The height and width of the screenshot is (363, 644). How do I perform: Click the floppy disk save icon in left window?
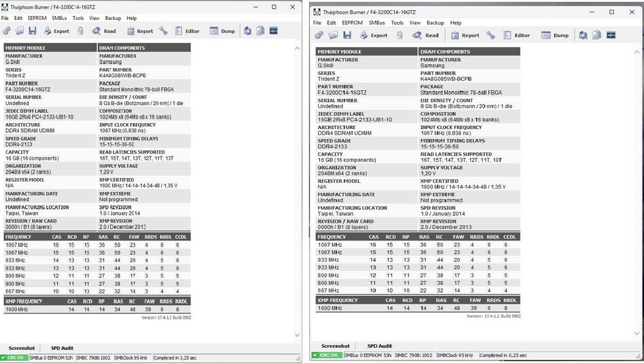[32, 31]
